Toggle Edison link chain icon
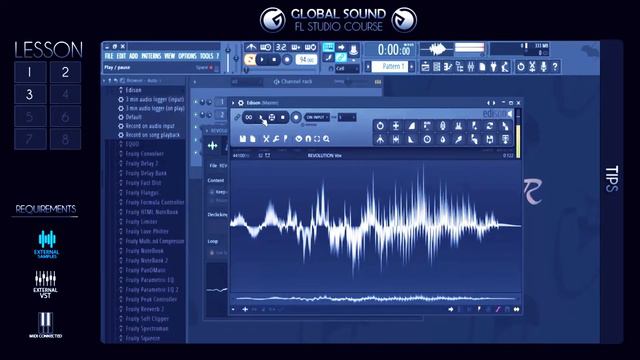The width and height of the screenshot is (640, 360). pos(237,118)
